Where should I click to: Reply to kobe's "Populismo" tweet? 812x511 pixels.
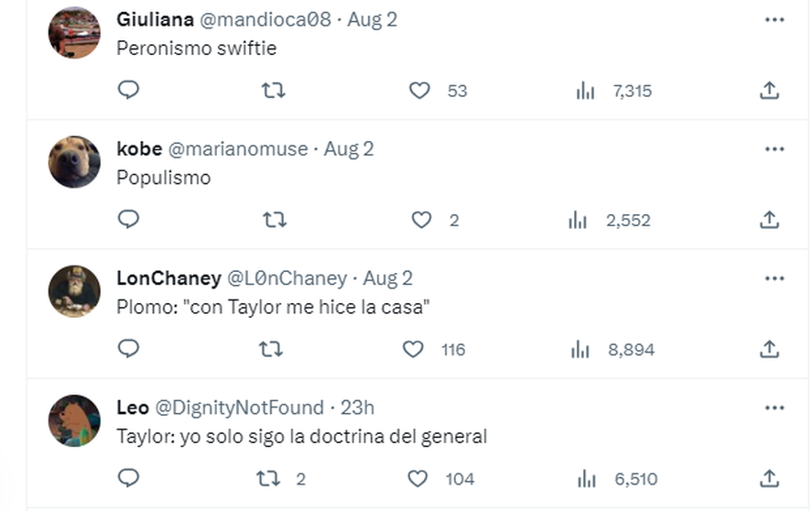pos(129,219)
